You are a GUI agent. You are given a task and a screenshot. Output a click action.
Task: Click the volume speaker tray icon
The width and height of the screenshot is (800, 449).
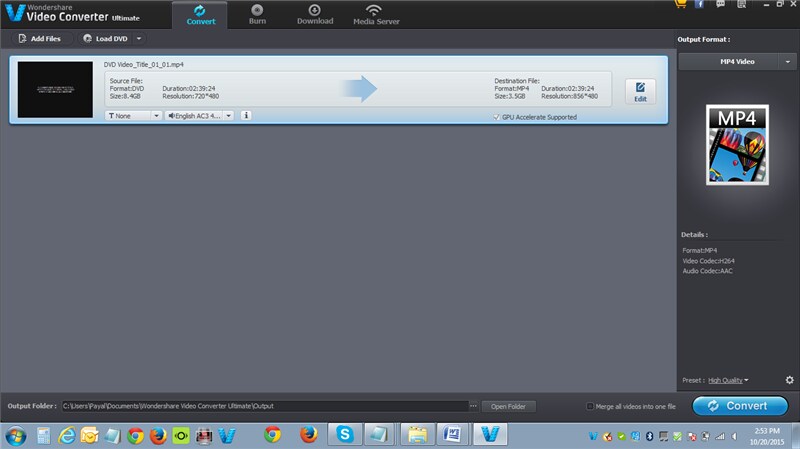point(734,436)
